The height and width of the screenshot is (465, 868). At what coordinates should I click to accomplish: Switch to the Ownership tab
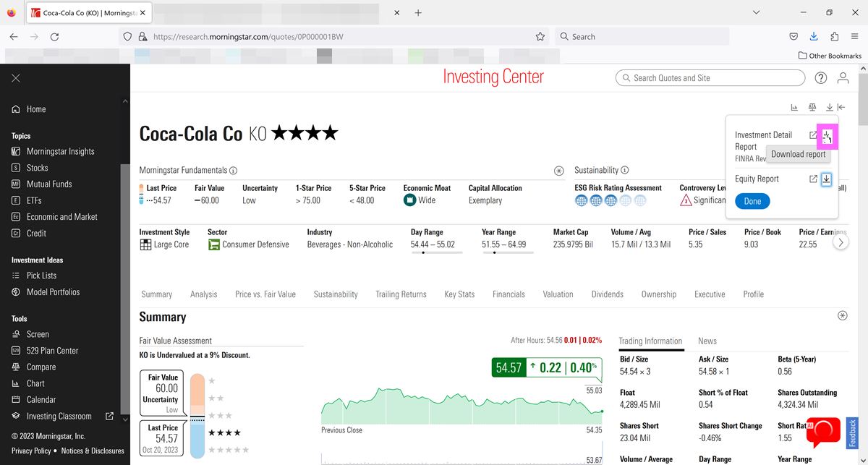(659, 294)
